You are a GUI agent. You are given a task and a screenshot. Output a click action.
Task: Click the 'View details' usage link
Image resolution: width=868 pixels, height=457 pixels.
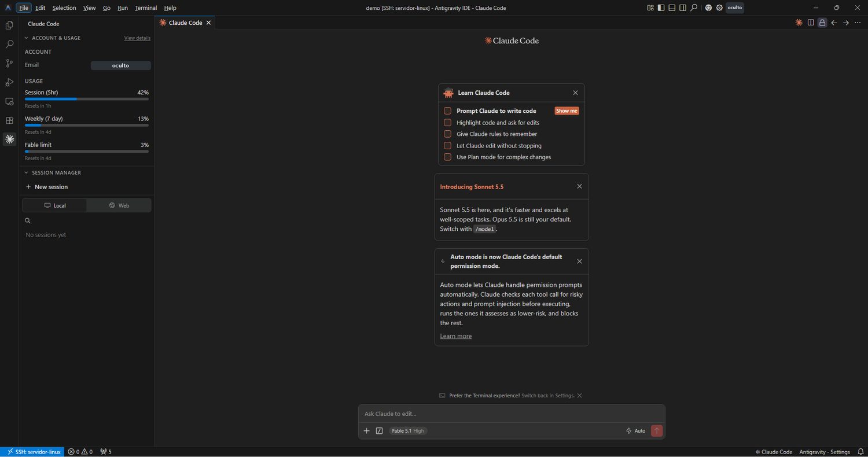click(x=137, y=38)
